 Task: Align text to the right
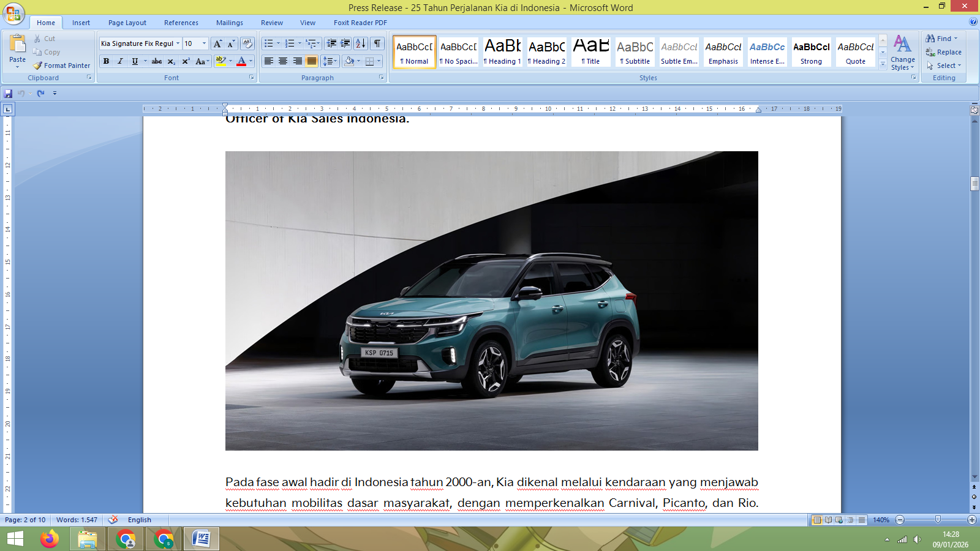point(298,61)
